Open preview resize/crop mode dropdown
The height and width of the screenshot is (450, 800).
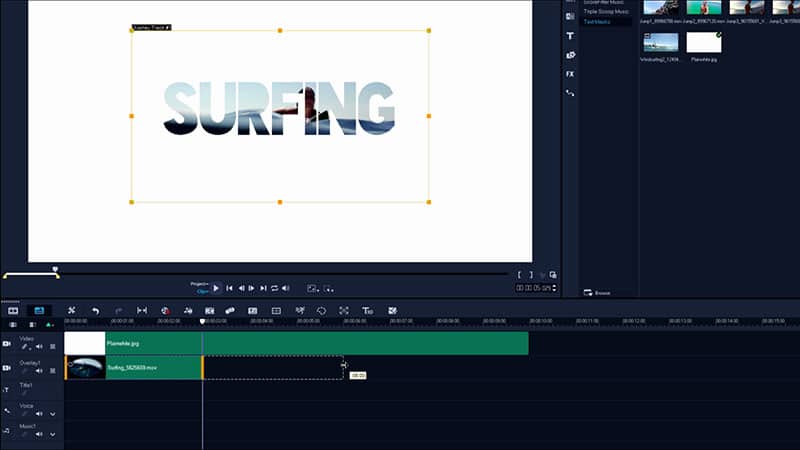(x=313, y=289)
